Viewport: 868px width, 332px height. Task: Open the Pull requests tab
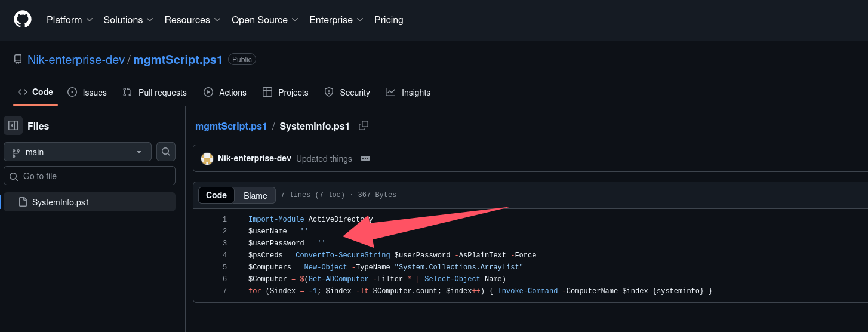155,93
